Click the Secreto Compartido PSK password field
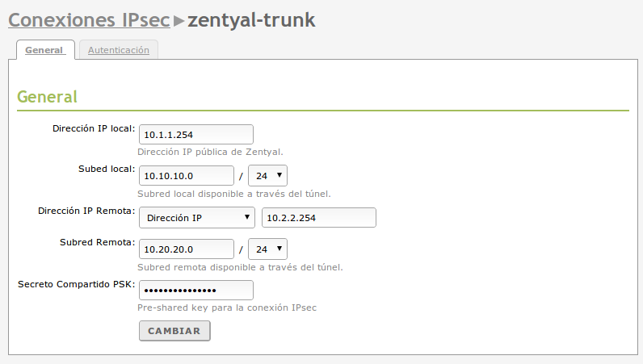 [x=196, y=291]
